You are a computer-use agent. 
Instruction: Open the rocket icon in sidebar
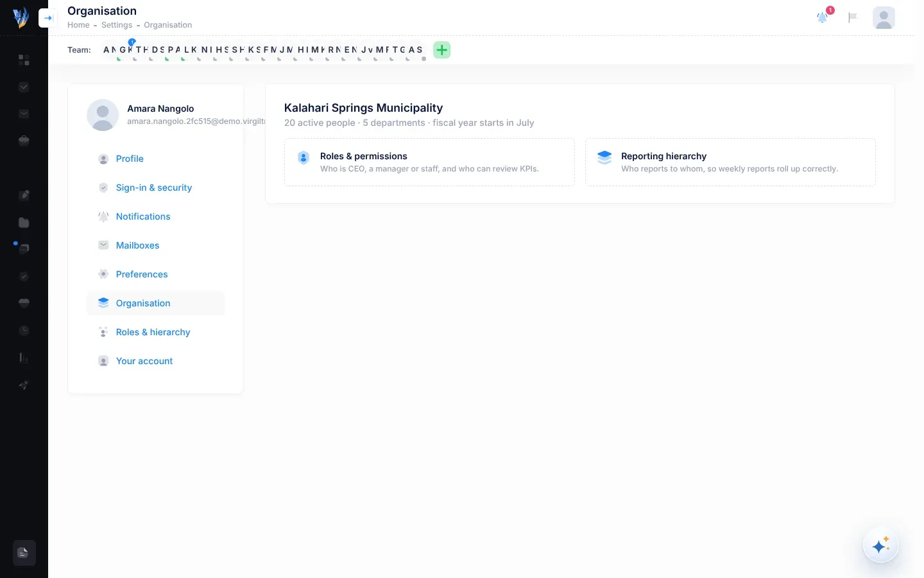click(24, 385)
